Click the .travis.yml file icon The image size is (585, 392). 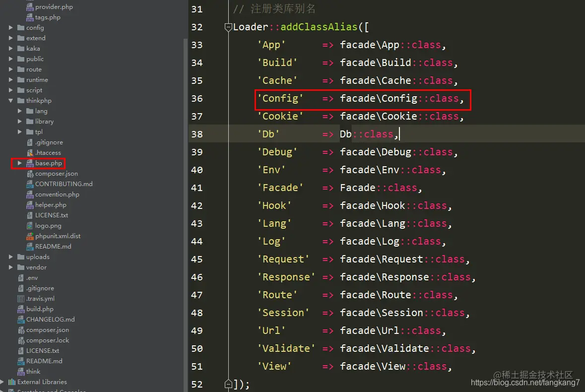point(21,299)
